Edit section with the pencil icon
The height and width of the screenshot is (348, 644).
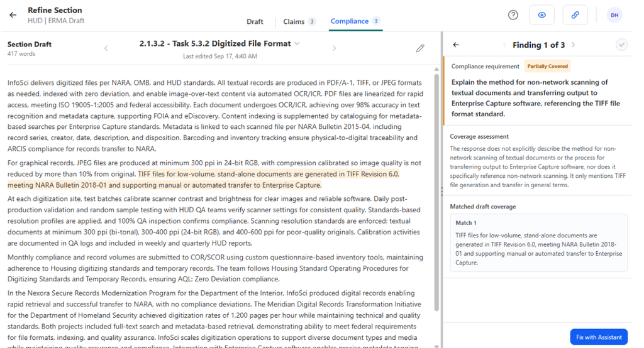pos(419,48)
